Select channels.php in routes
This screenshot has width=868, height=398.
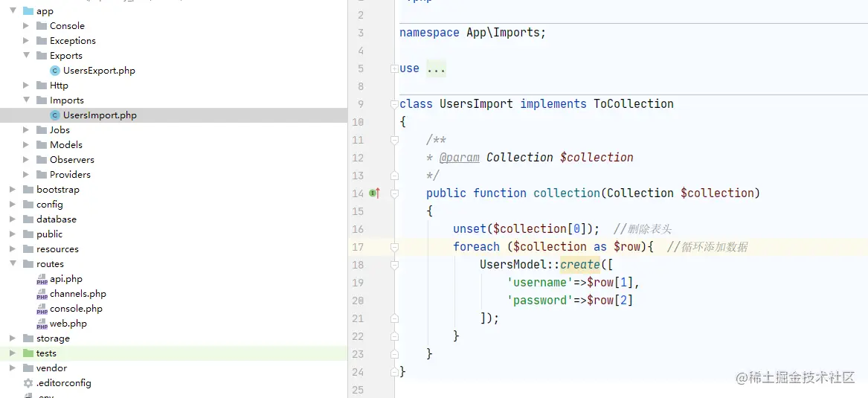78,294
